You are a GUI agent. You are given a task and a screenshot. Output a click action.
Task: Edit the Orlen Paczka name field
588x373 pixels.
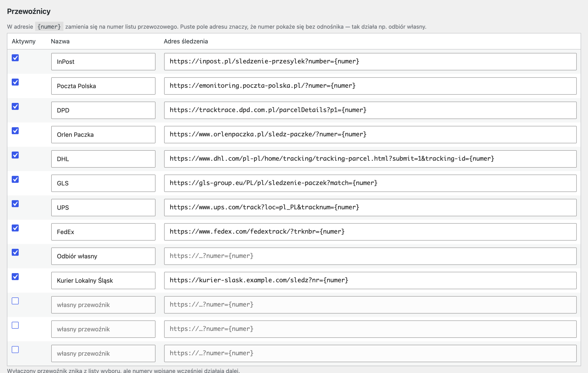[x=103, y=135]
